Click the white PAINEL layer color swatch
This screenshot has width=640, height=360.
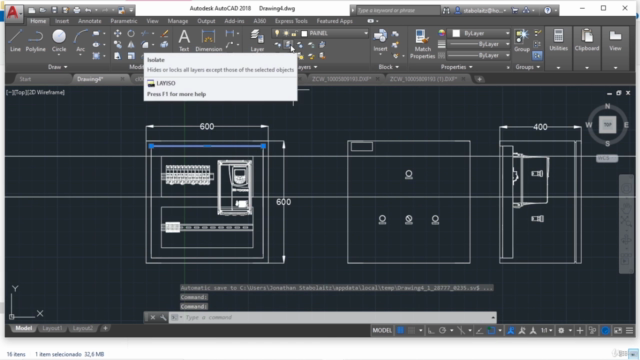pyautogui.click(x=304, y=33)
